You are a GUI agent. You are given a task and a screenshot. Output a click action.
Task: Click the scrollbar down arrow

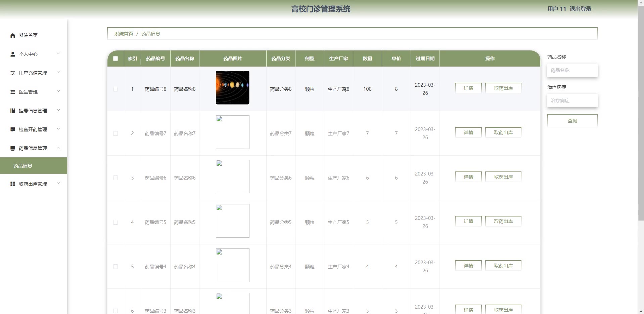(641, 311)
